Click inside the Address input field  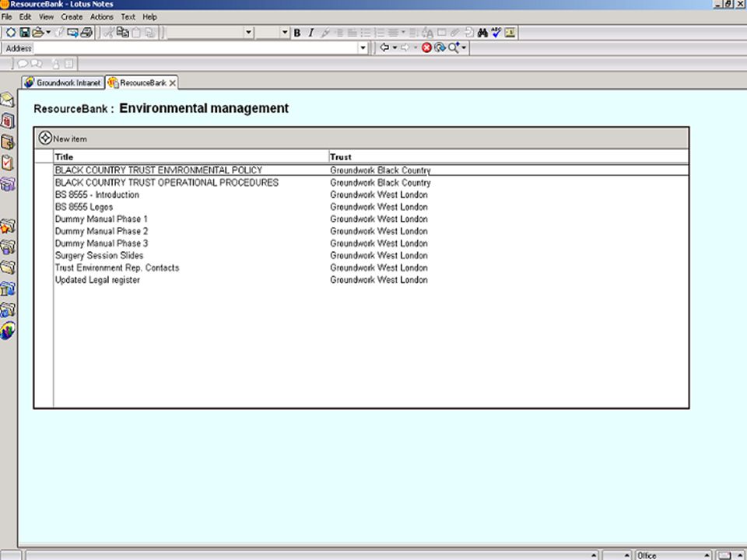[196, 48]
